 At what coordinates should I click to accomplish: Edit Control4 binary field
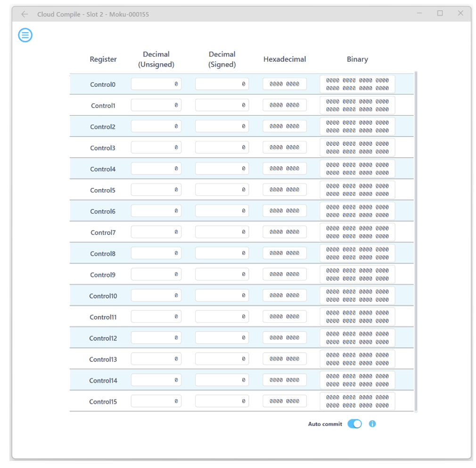(357, 169)
